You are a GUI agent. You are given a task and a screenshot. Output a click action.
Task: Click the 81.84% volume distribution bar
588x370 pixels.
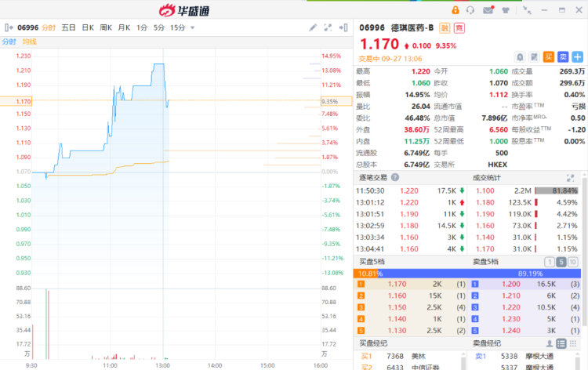point(557,190)
